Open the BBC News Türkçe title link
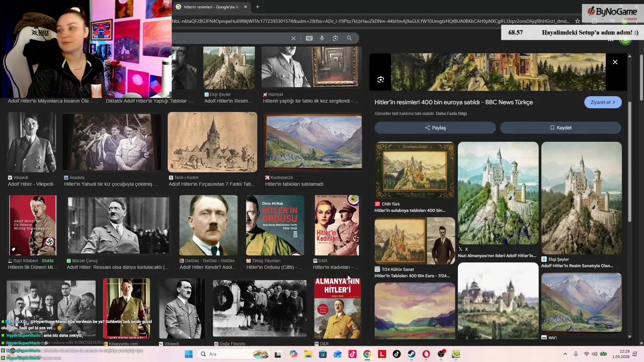644x362 pixels. tap(453, 102)
